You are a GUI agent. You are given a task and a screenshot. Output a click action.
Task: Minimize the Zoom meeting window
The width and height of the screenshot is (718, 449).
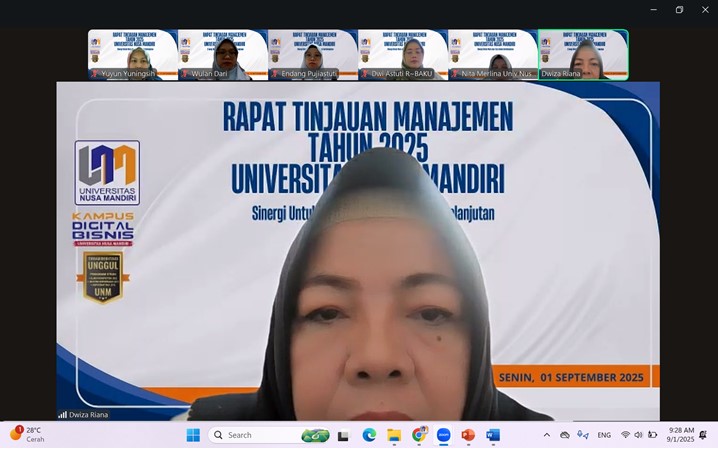click(654, 10)
